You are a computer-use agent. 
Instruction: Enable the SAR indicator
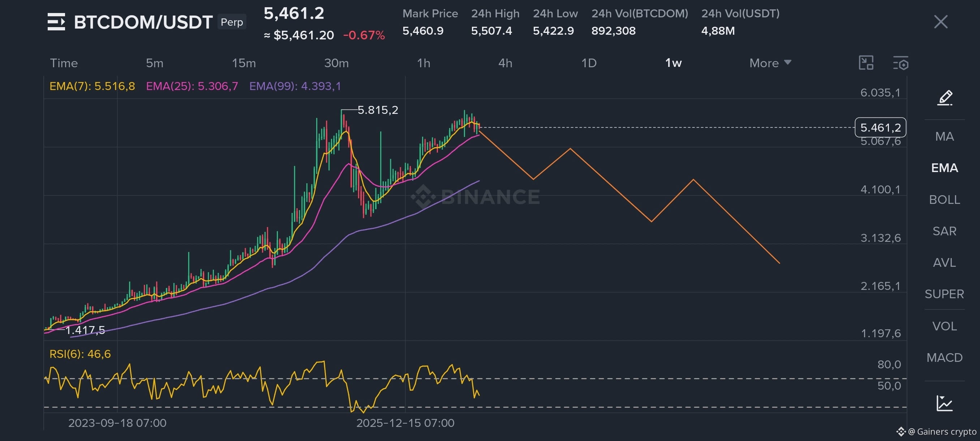click(x=945, y=231)
